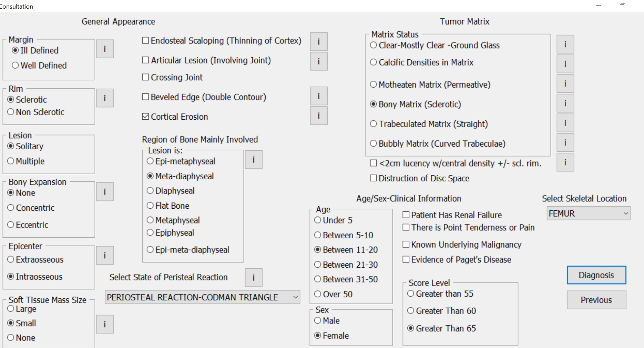Open info button for Motheaten Matrix

[565, 83]
